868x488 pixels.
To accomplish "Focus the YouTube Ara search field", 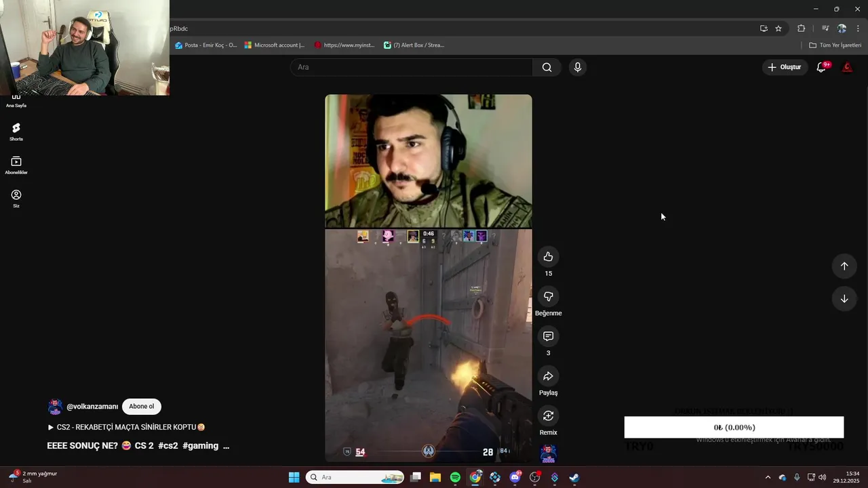I will 412,67.
